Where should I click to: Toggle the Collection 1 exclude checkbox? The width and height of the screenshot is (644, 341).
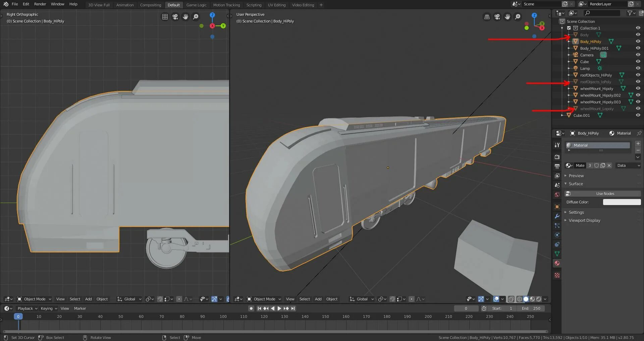point(569,28)
